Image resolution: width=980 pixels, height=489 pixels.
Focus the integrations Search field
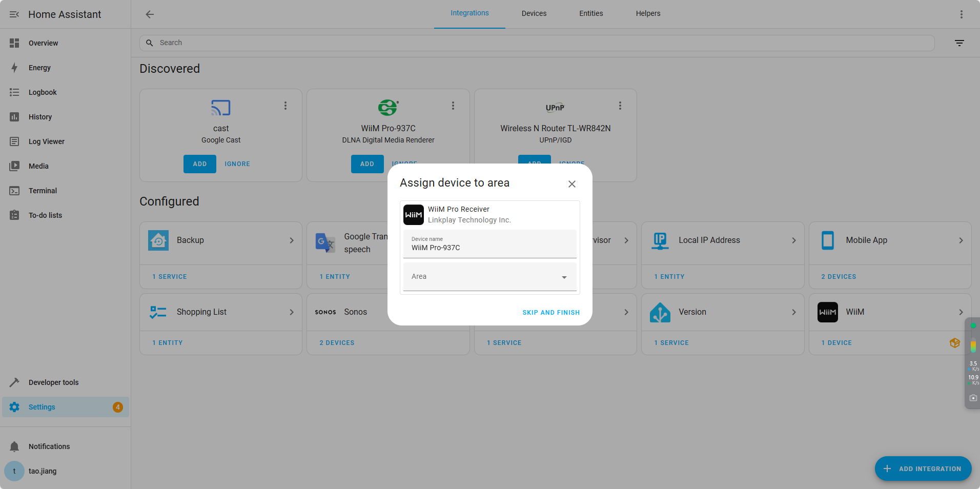pyautogui.click(x=537, y=43)
